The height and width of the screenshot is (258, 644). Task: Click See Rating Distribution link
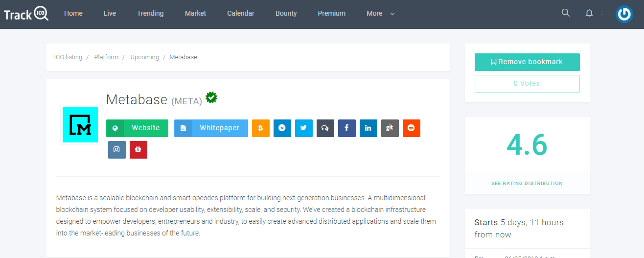[x=527, y=184]
